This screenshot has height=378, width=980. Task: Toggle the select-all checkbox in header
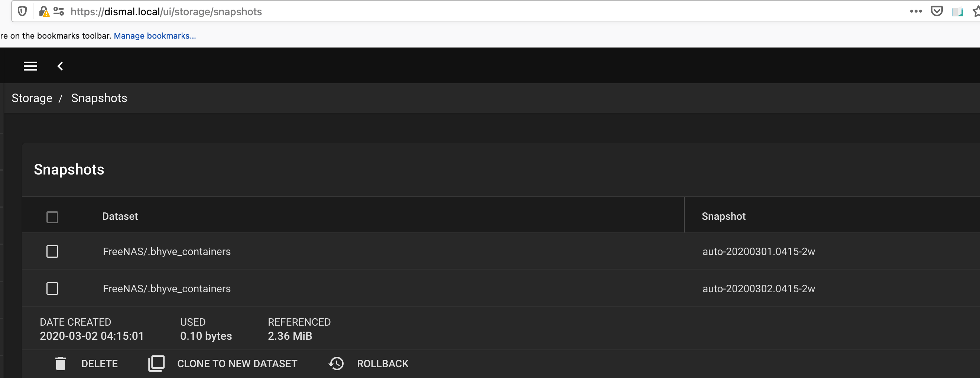click(x=52, y=217)
